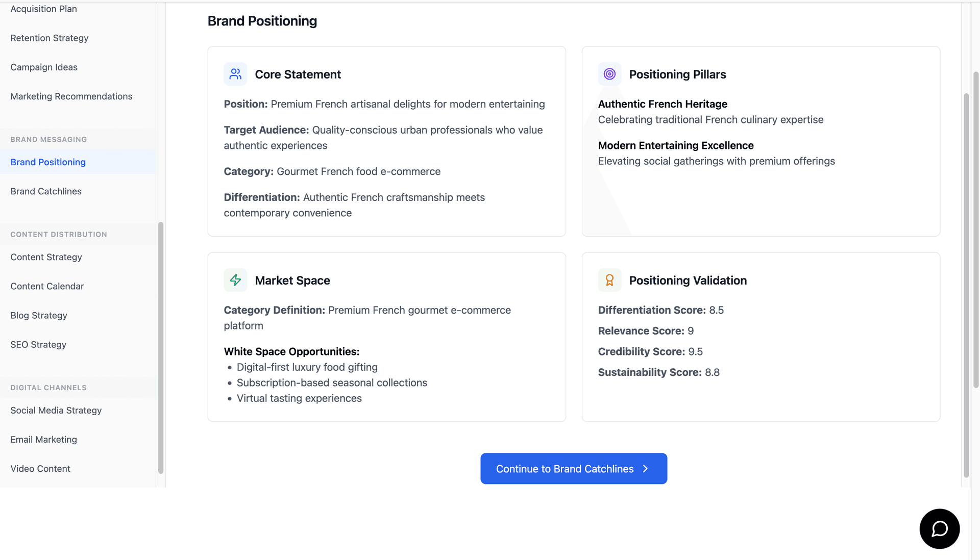This screenshot has width=980, height=560.
Task: Open Social Media Strategy
Action: click(56, 410)
